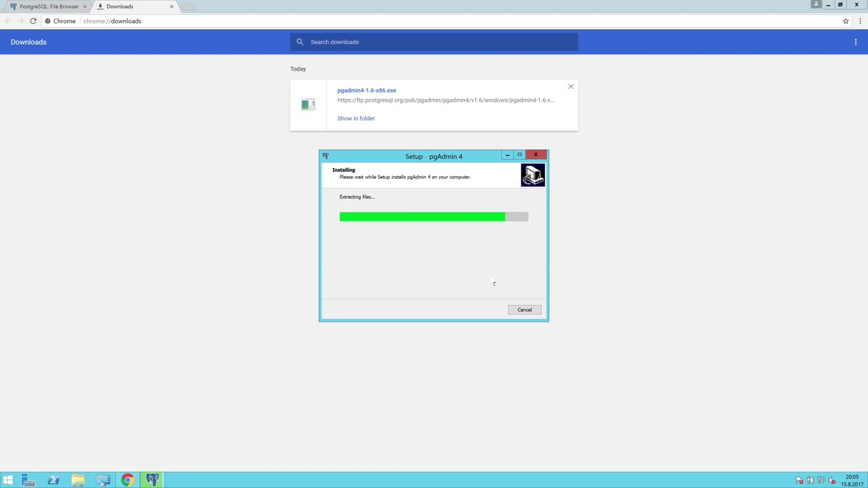Click the chrome://downloads address bar
This screenshot has width=868, height=488.
point(448,21)
